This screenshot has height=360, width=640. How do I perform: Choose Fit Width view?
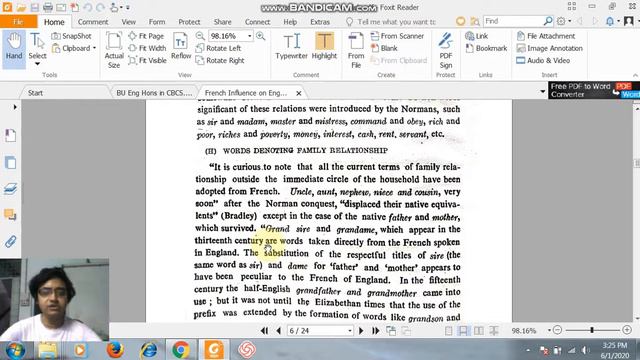147,48
